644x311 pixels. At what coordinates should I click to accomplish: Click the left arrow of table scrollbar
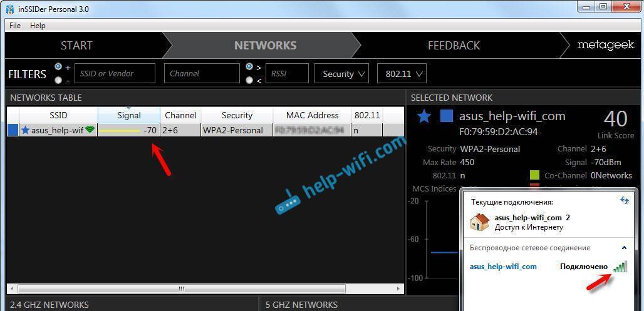pyautogui.click(x=11, y=289)
